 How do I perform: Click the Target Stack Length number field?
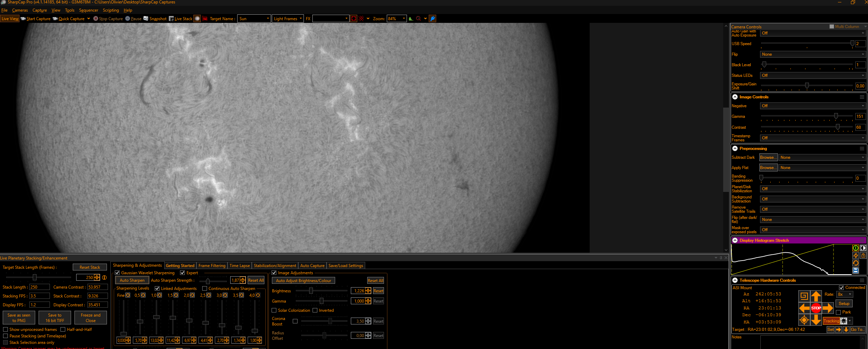click(88, 278)
